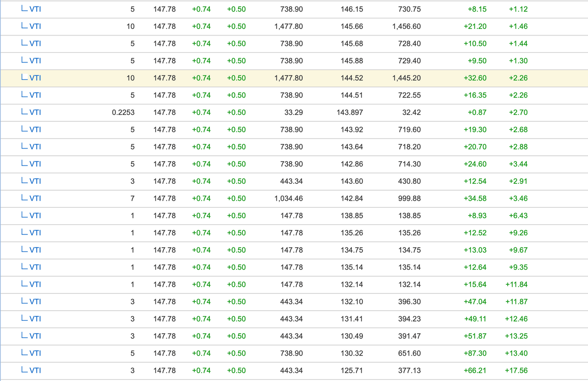
Task: Select the highlighted row's total cost 1,445.20
Action: pos(407,78)
